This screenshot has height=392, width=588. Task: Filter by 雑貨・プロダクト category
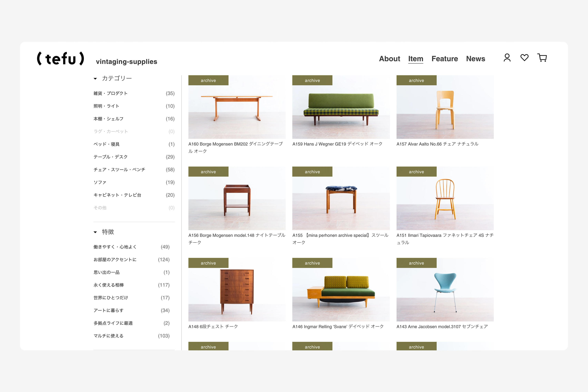pyautogui.click(x=134, y=93)
